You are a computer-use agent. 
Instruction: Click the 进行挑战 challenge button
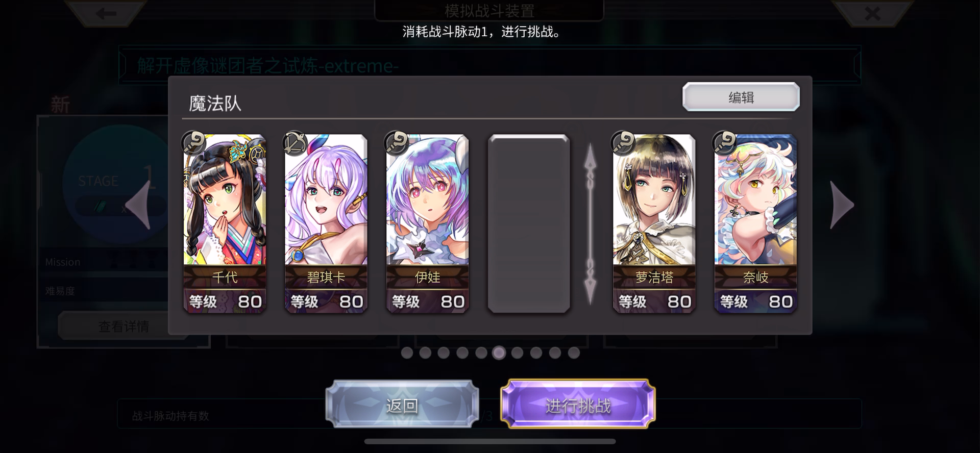click(578, 405)
